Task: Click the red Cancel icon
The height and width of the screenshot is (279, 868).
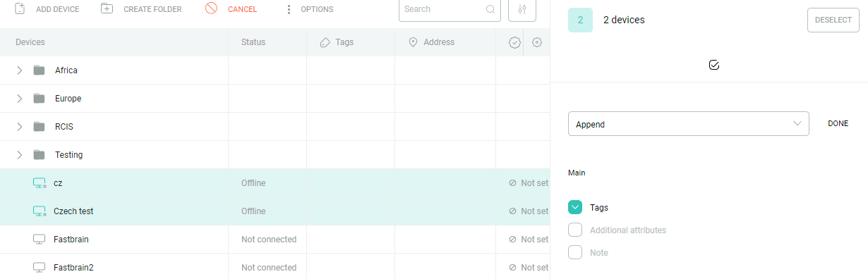Action: point(211,9)
